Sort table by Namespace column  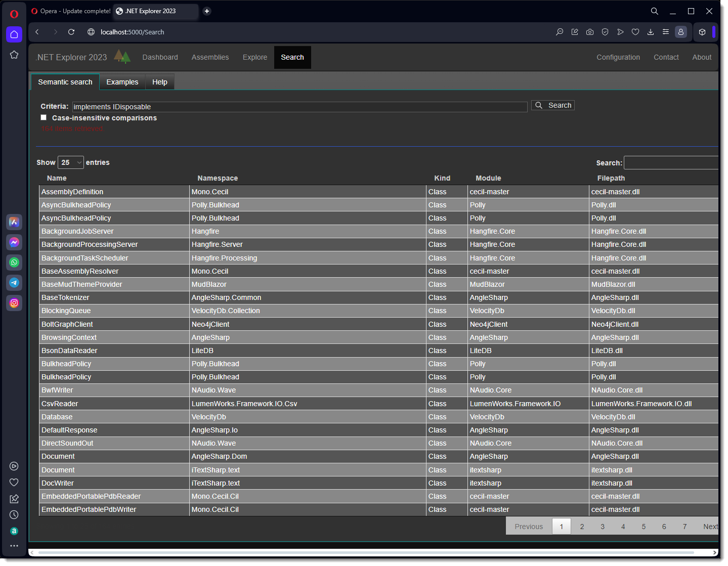218,178
